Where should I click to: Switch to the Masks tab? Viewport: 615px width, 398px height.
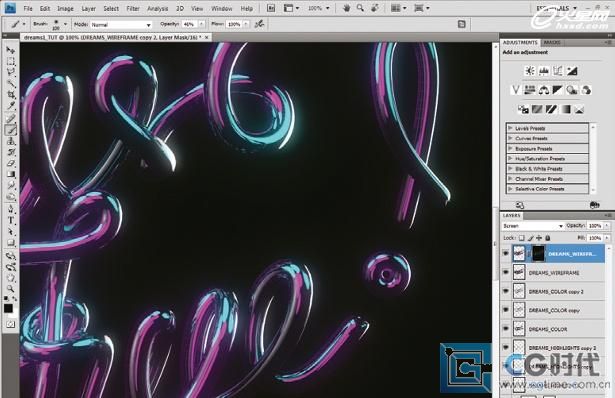tap(552, 42)
